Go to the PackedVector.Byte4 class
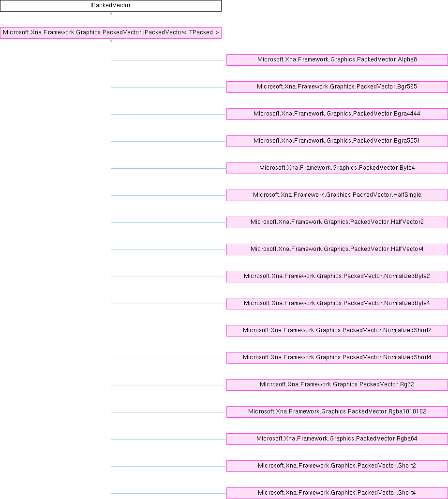 (337, 168)
